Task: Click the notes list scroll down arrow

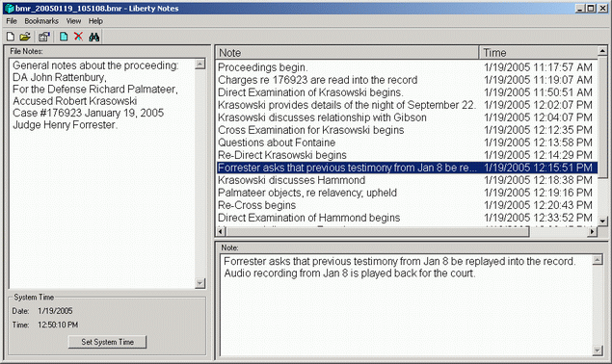Action: coord(602,221)
